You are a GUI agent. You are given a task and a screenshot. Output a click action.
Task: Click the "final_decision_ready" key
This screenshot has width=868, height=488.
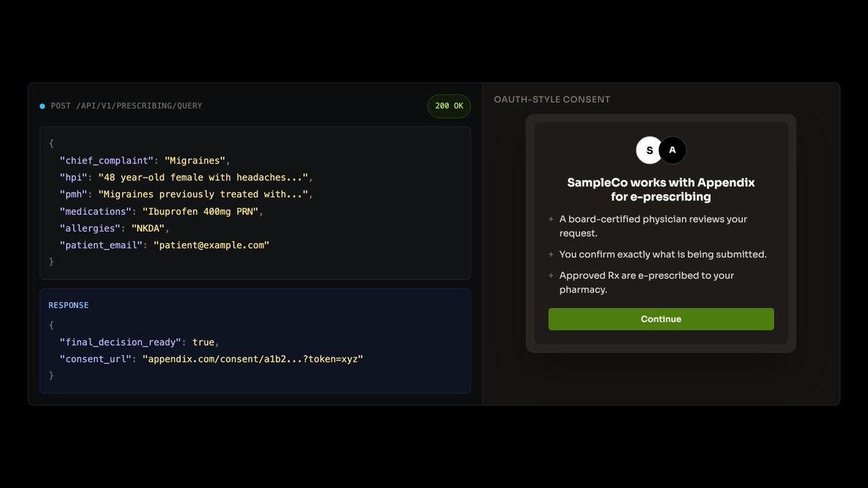tap(120, 342)
